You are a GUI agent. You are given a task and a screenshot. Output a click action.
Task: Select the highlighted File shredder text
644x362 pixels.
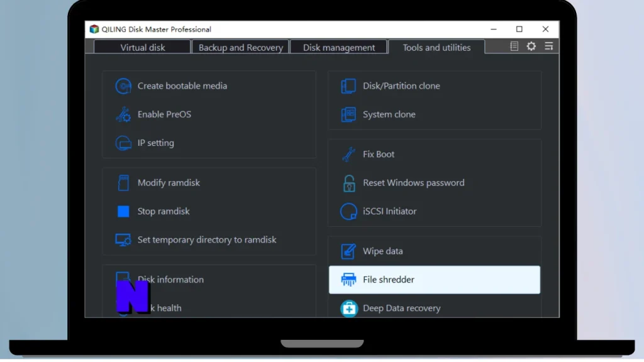click(x=389, y=280)
